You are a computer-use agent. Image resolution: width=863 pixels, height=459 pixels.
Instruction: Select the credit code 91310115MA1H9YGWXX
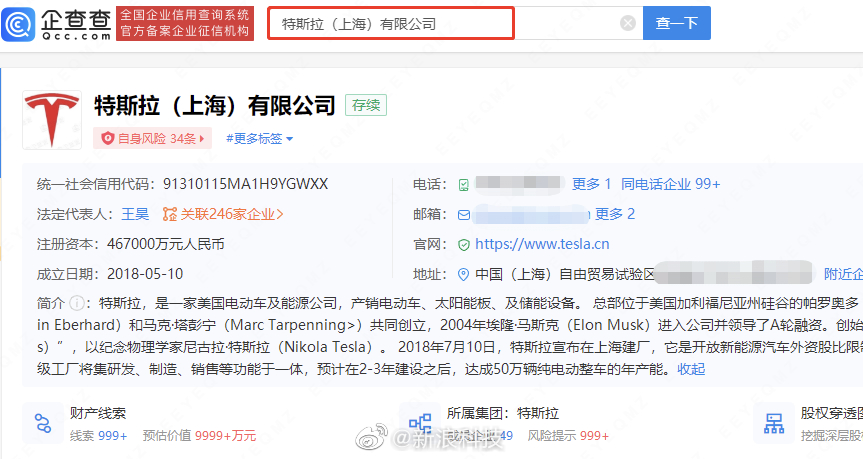[x=245, y=184]
